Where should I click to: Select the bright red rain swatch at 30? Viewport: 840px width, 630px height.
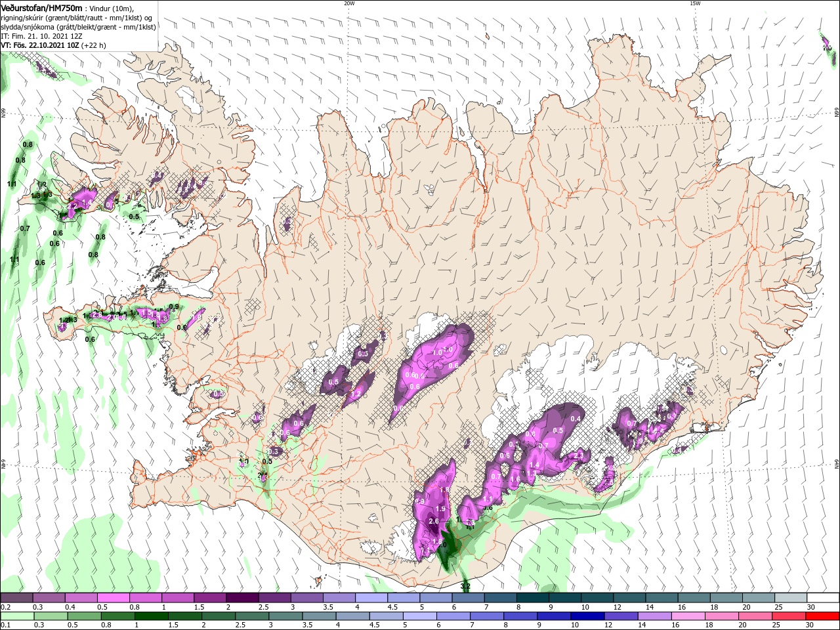(x=824, y=616)
